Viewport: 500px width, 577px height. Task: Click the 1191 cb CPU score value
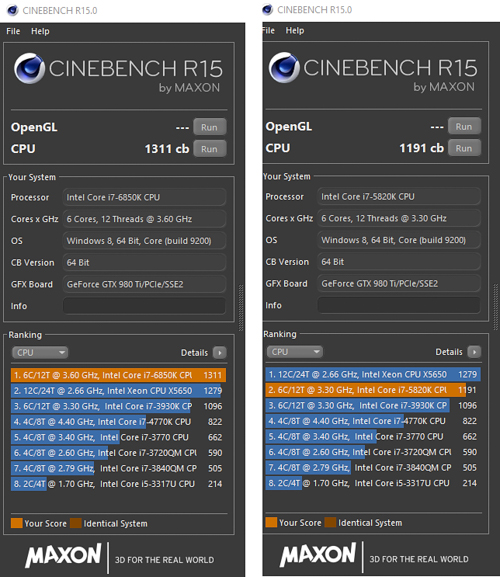tap(422, 148)
